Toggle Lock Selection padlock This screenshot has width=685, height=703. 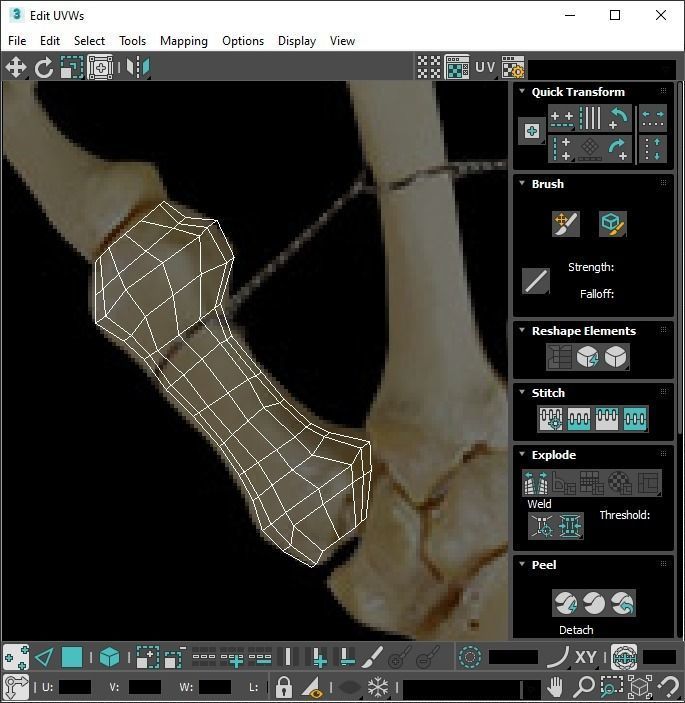pyautogui.click(x=284, y=687)
